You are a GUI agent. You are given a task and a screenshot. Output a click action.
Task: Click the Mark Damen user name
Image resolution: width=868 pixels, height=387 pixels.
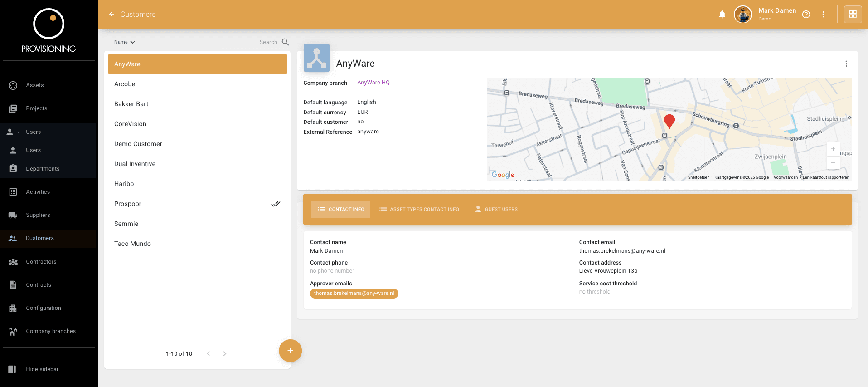(x=777, y=10)
